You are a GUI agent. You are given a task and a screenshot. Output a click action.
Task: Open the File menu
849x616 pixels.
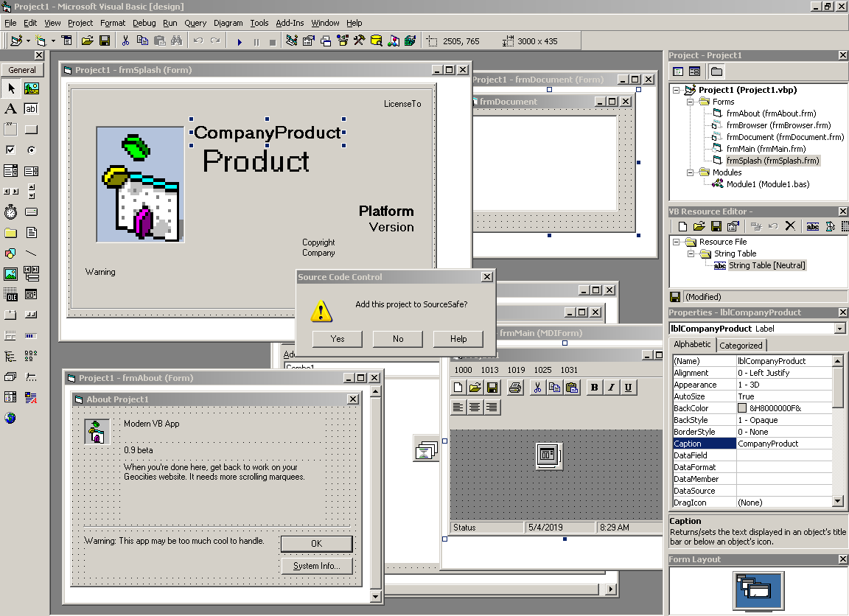11,23
